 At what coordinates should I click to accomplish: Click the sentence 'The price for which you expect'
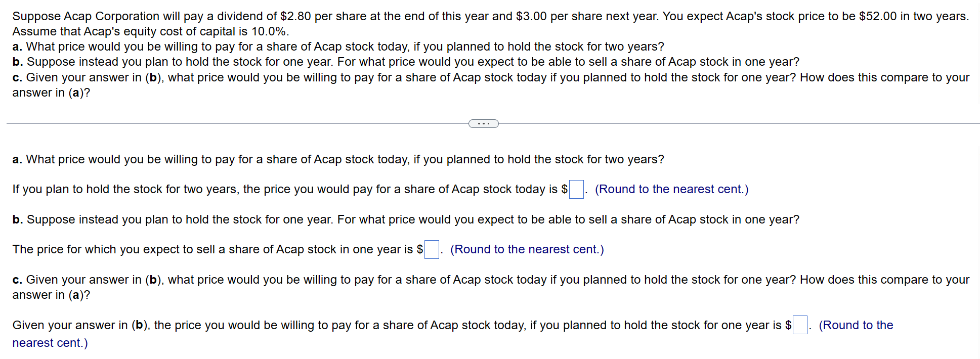click(212, 249)
